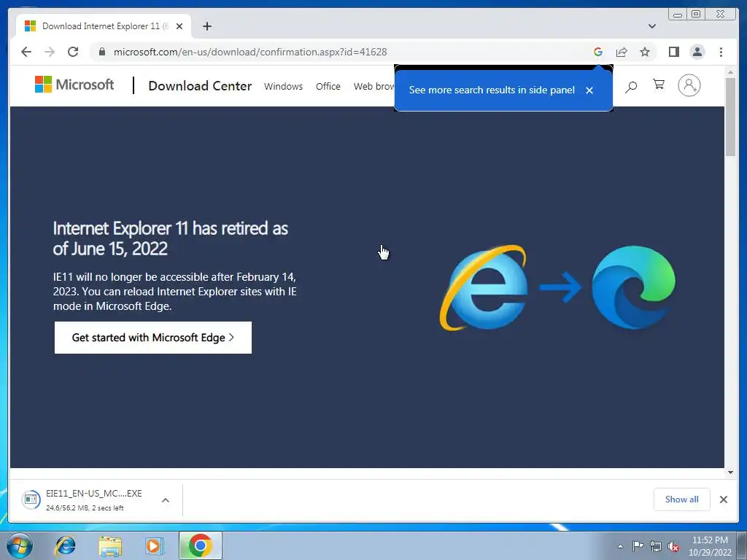Select the Download Internet Explorer 11 tab

pyautogui.click(x=104, y=26)
